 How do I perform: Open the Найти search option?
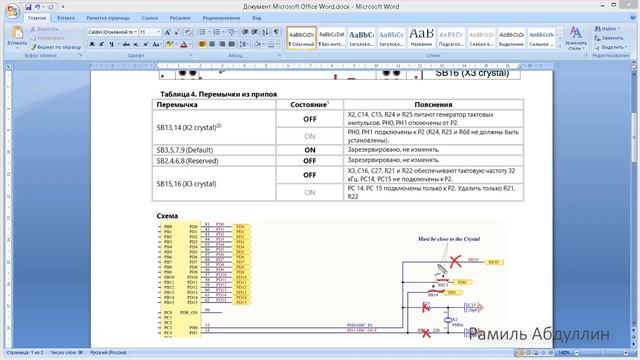pos(607,29)
